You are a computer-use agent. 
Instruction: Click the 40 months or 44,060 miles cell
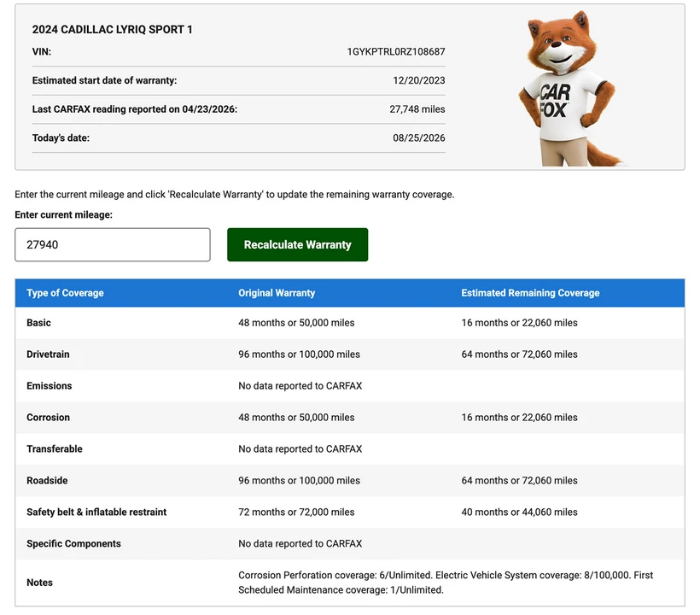pyautogui.click(x=519, y=512)
